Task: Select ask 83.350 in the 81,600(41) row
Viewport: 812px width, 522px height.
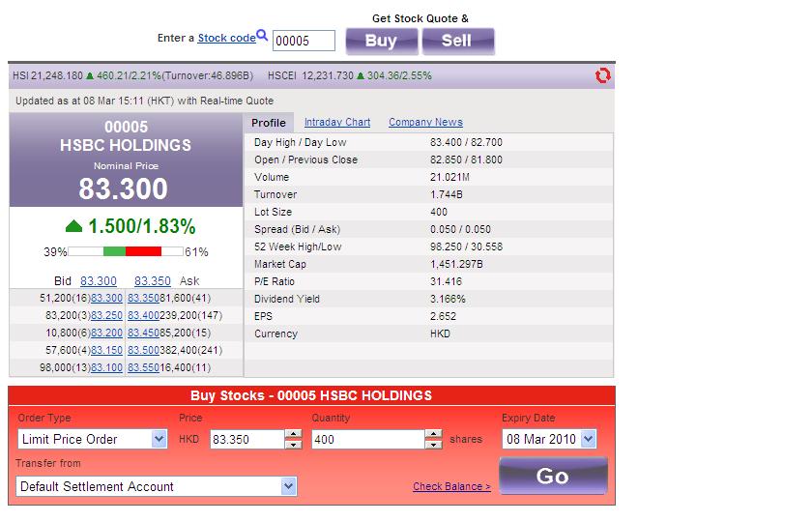Action: pos(143,299)
